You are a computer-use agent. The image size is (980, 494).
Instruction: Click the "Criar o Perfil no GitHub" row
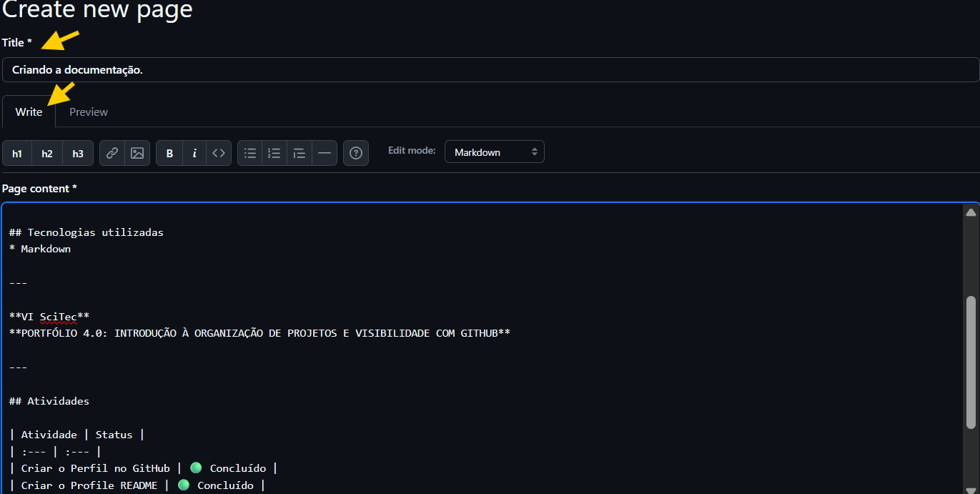click(x=143, y=468)
